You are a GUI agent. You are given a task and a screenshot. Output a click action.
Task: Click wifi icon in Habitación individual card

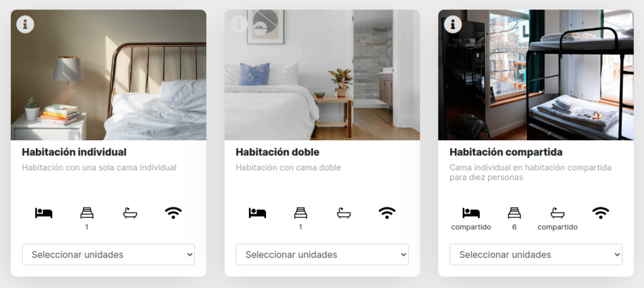coord(174,213)
